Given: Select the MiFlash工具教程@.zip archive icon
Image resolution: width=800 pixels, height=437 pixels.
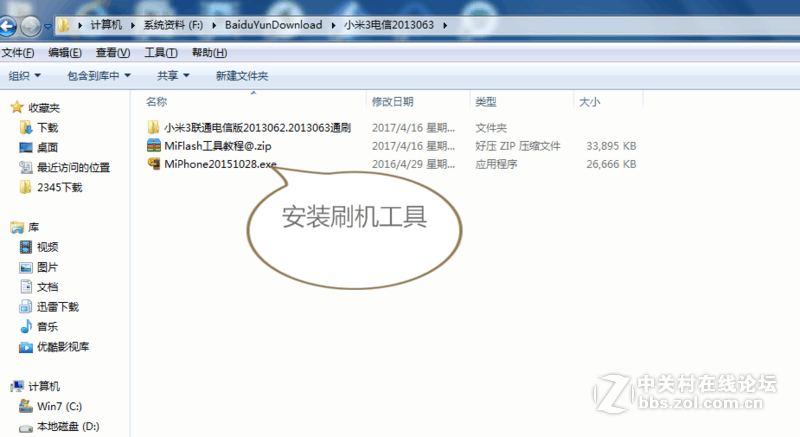Looking at the screenshot, I should point(154,145).
